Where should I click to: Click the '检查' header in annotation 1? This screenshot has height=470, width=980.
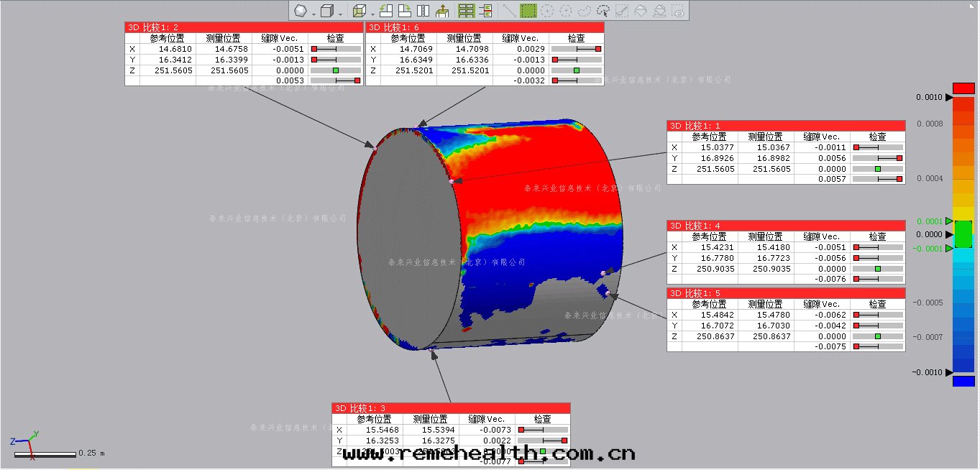coord(877,137)
